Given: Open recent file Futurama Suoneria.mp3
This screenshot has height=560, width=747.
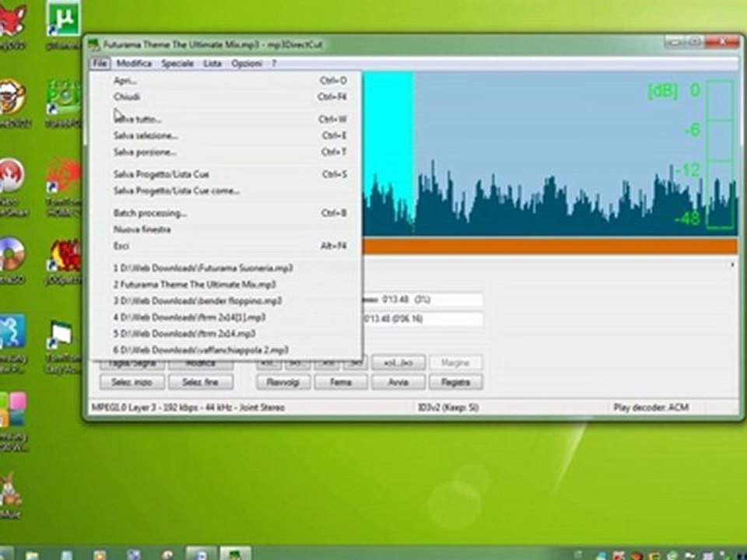Looking at the screenshot, I should click(x=226, y=268).
